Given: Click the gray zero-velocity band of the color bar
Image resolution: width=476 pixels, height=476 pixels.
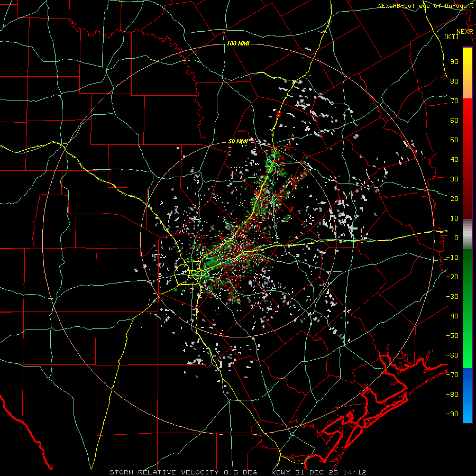Looking at the screenshot, I should coord(467,234).
